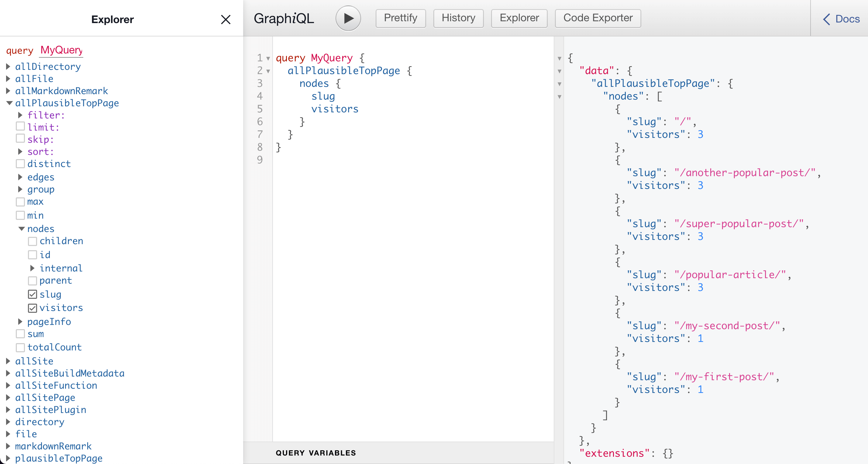Image resolution: width=868 pixels, height=464 pixels.
Task: Open the QUERY VARIABLES pane
Action: coord(316,452)
